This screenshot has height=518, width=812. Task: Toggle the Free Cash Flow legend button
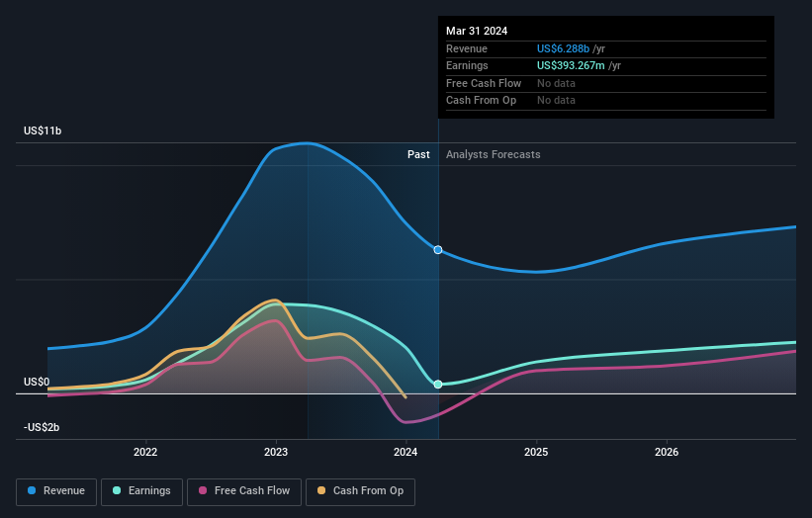click(x=244, y=491)
